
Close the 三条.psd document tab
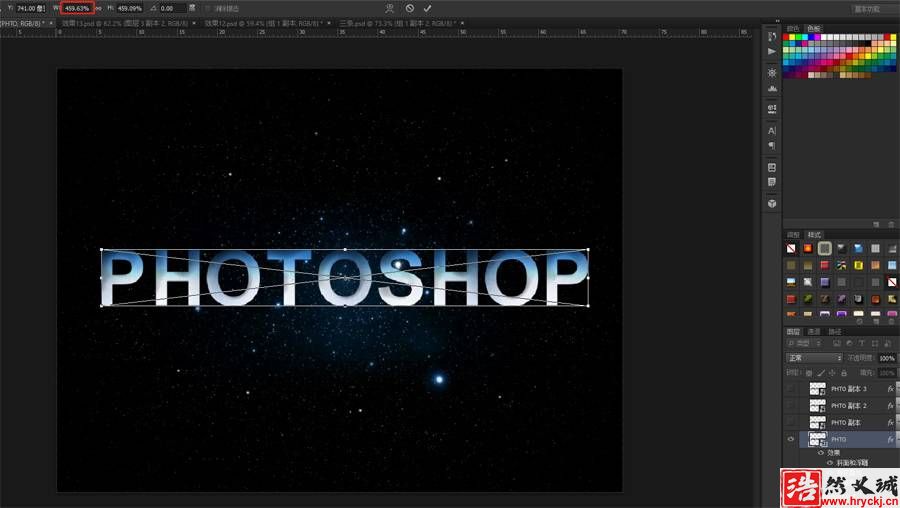[462, 24]
